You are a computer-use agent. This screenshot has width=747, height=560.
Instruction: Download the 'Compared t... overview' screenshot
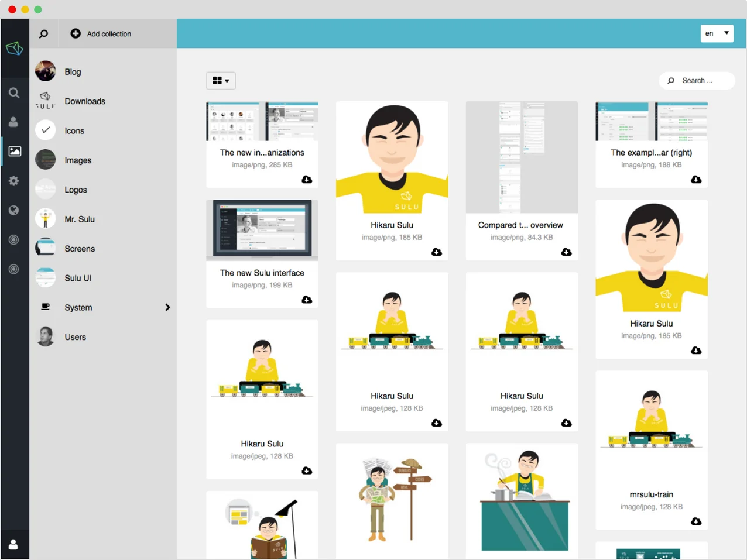coord(566,252)
